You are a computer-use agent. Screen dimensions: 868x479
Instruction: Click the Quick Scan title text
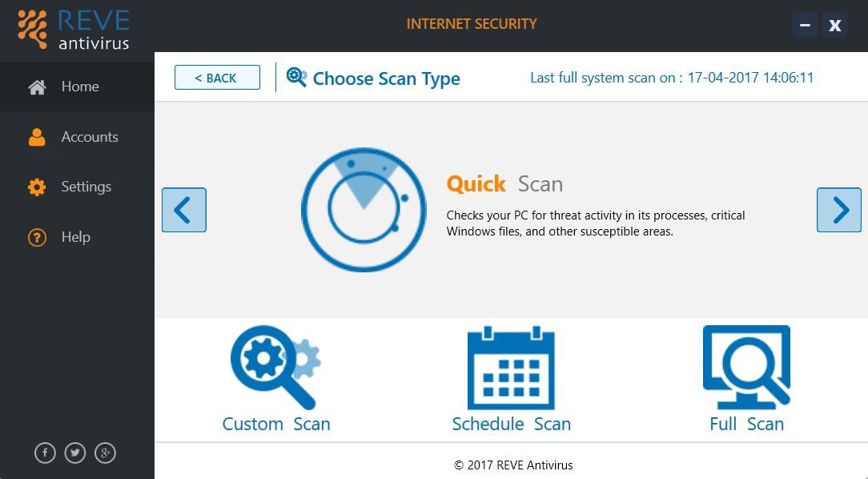[x=504, y=184]
